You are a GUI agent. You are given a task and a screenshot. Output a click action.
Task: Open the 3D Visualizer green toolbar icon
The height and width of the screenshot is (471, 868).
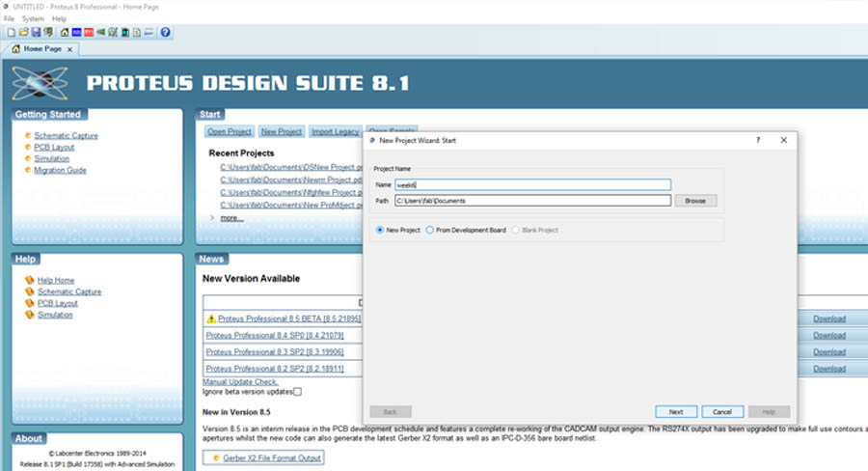100,33
